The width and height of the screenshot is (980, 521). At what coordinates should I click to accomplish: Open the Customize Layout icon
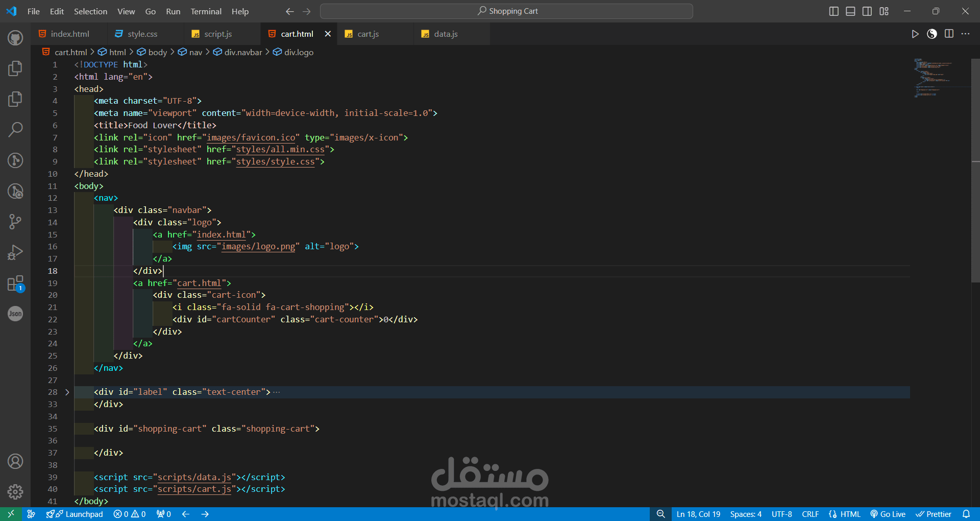click(884, 11)
